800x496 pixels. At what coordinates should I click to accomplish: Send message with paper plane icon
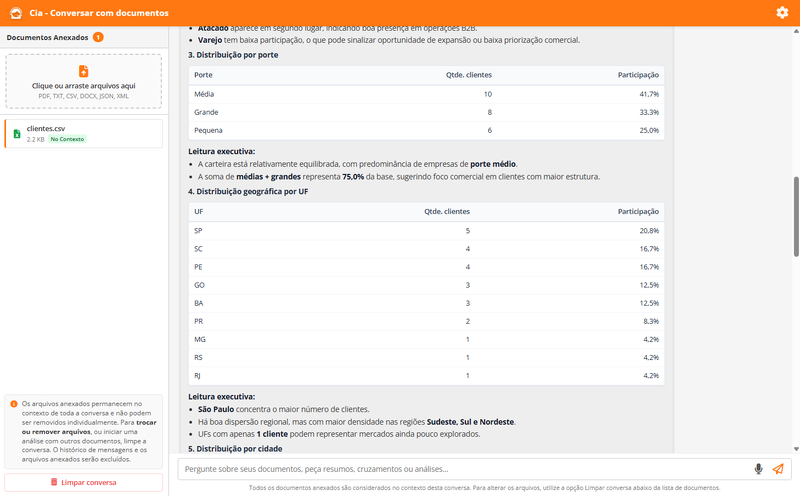[x=778, y=469]
